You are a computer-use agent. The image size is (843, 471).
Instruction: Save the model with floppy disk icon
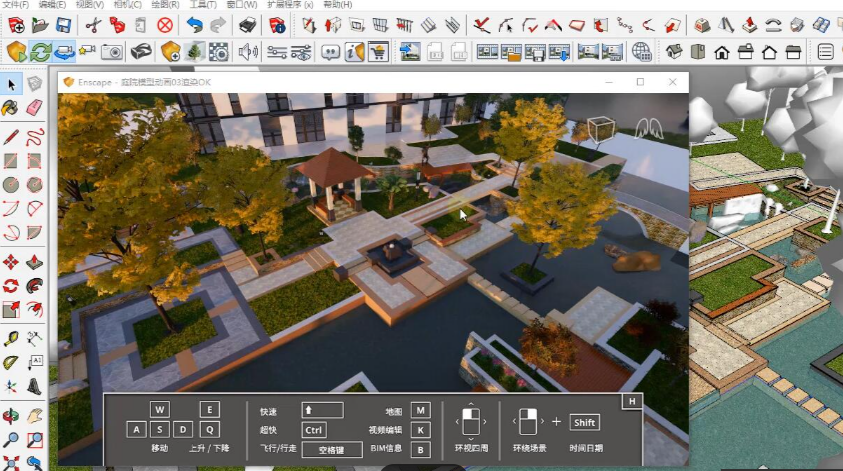[x=63, y=25]
